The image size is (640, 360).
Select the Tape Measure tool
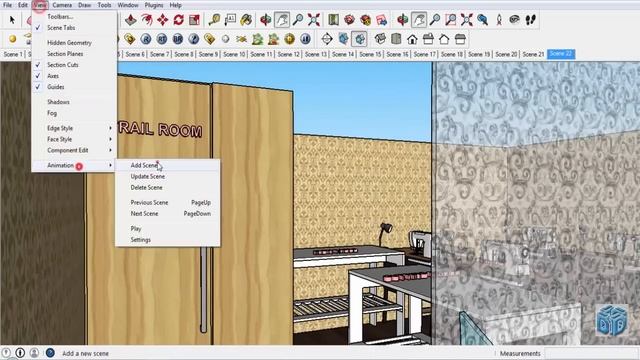214,20
